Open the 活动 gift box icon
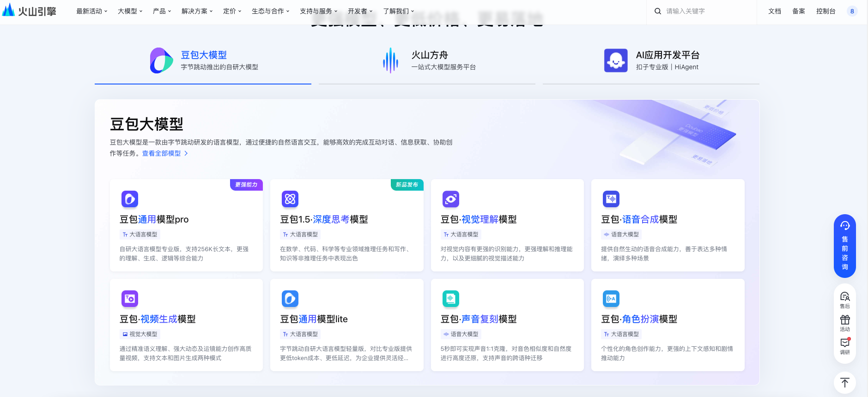This screenshot has height=397, width=868. point(844,323)
